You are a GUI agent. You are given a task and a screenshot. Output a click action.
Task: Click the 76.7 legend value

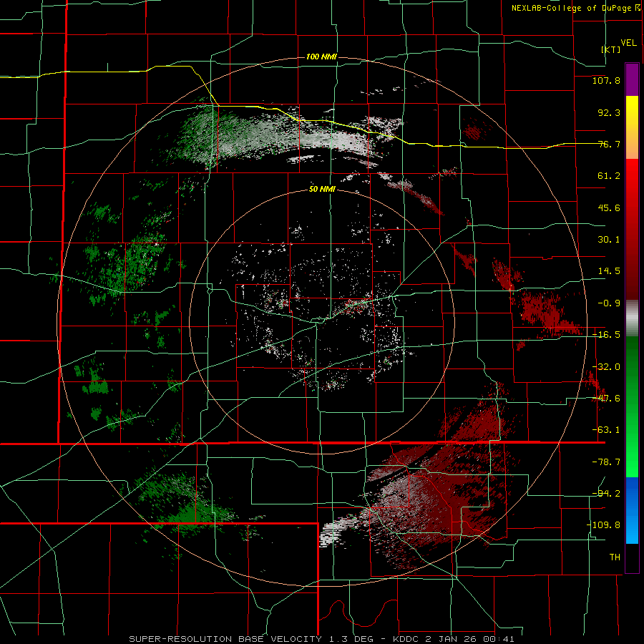pyautogui.click(x=609, y=144)
